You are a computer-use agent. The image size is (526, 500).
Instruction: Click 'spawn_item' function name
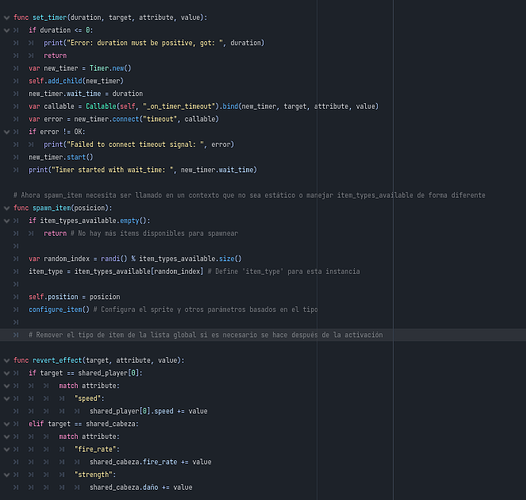tap(52, 208)
